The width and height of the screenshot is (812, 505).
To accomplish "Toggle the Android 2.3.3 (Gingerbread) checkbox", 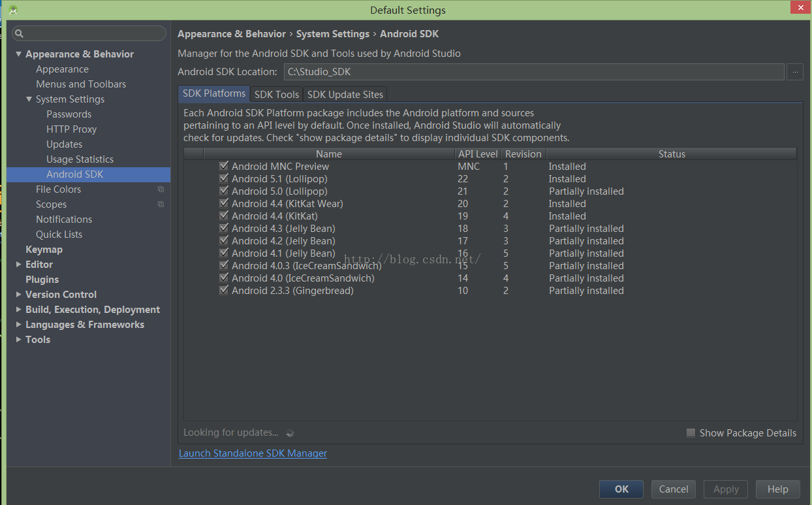I will (224, 290).
